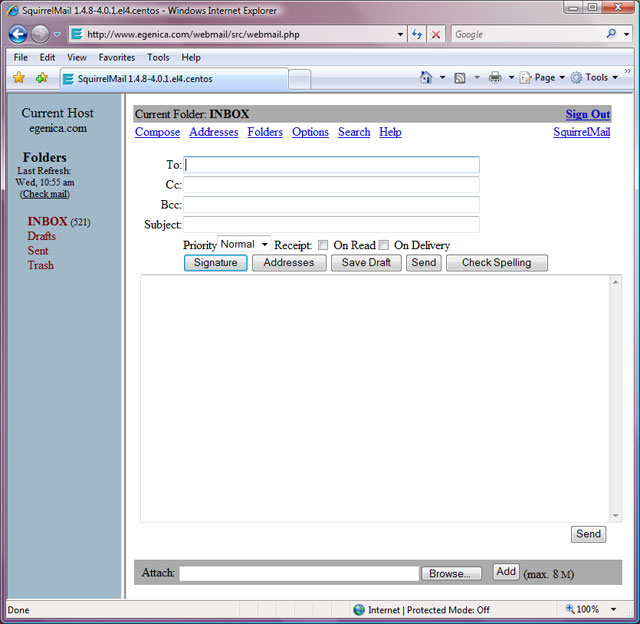Click the message body scroll up arrow
Image resolution: width=640 pixels, height=624 pixels.
[x=616, y=282]
